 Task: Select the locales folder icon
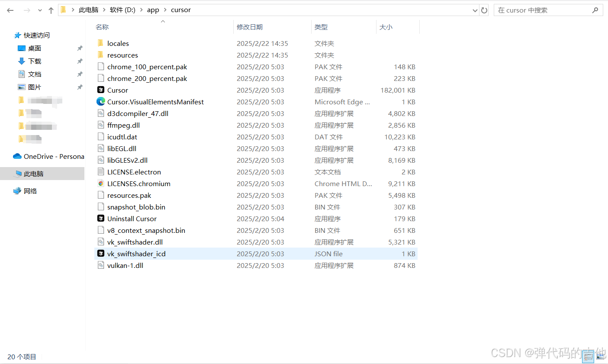tap(101, 43)
